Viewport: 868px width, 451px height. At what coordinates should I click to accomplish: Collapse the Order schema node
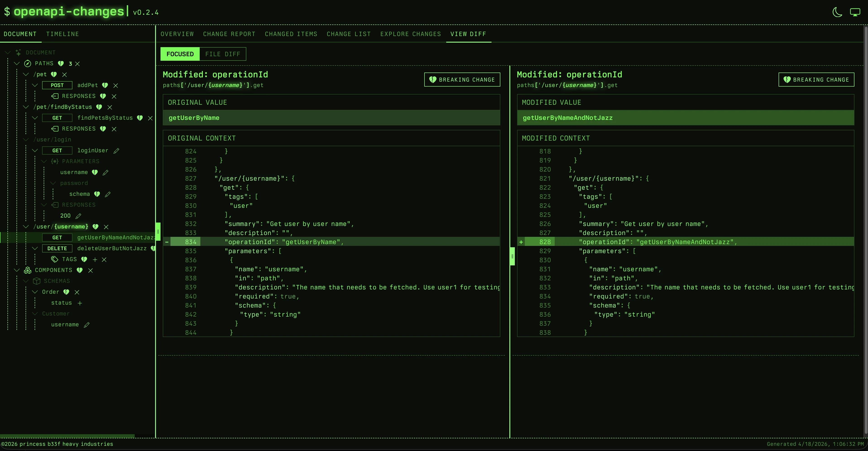(35, 292)
